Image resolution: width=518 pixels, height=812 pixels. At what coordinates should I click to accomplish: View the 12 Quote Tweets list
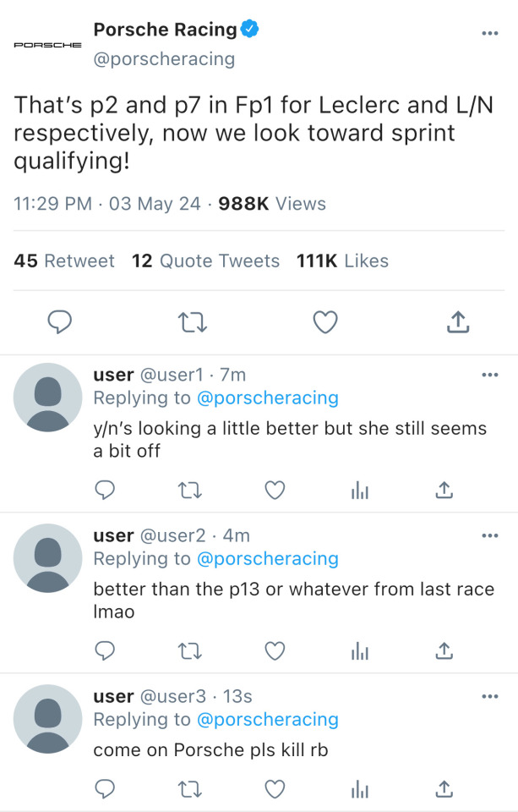(205, 261)
